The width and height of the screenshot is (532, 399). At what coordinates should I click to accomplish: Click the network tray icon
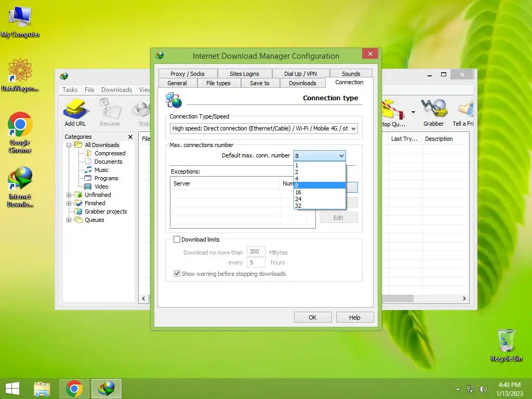(471, 389)
